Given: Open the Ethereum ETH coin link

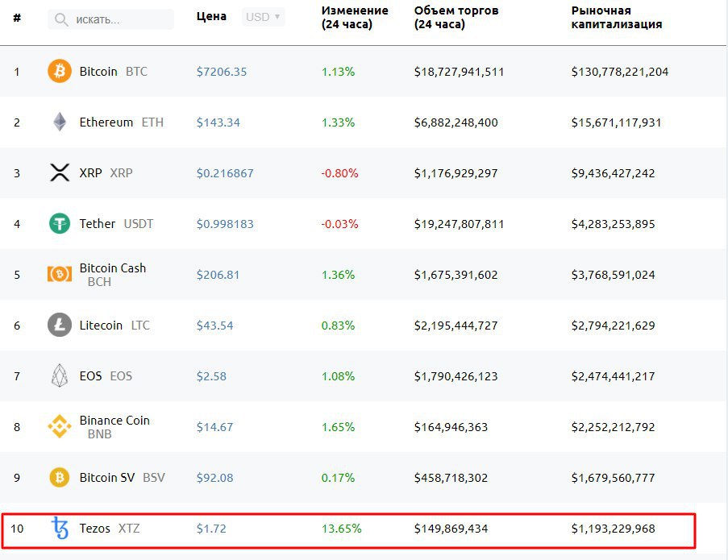Looking at the screenshot, I should point(121,122).
